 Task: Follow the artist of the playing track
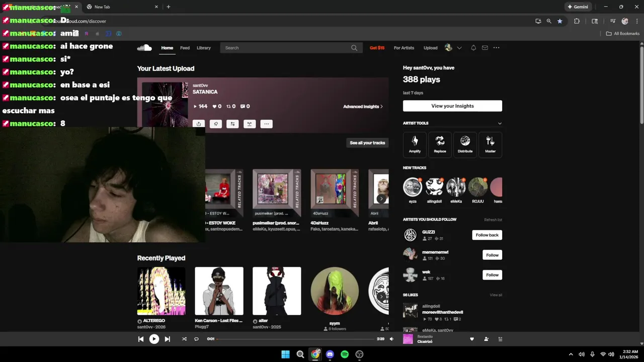[486, 339]
